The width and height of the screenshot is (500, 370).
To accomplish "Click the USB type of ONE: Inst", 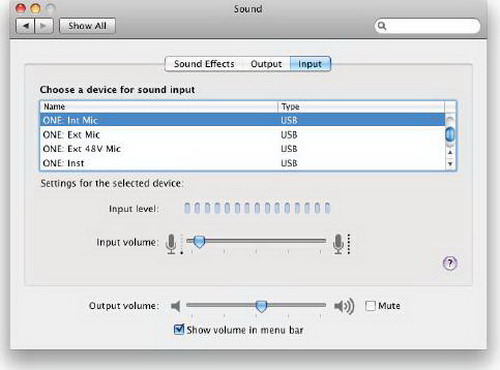I will click(x=289, y=163).
